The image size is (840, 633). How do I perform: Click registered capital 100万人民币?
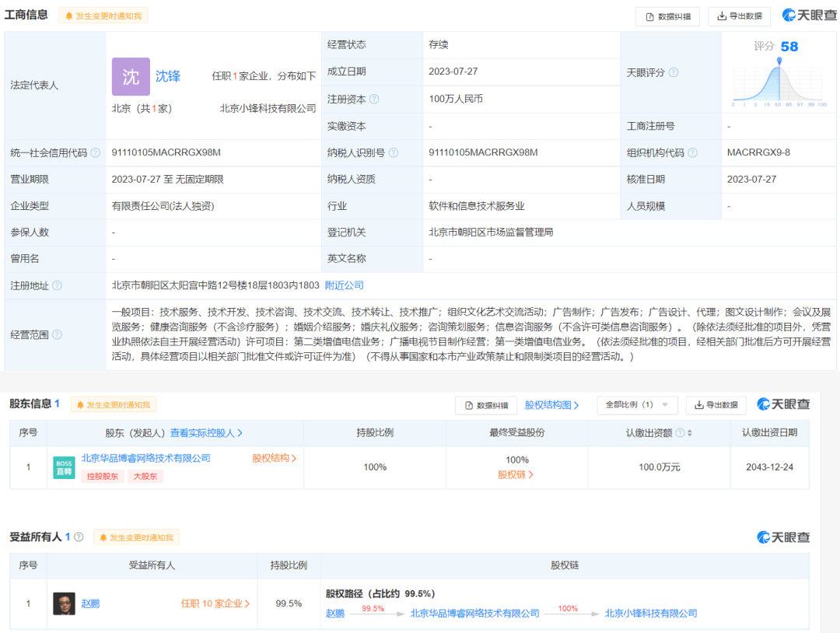pyautogui.click(x=456, y=99)
